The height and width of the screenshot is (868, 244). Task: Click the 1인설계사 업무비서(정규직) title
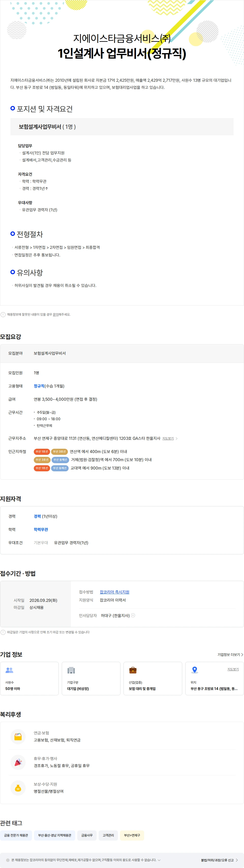coord(122,53)
